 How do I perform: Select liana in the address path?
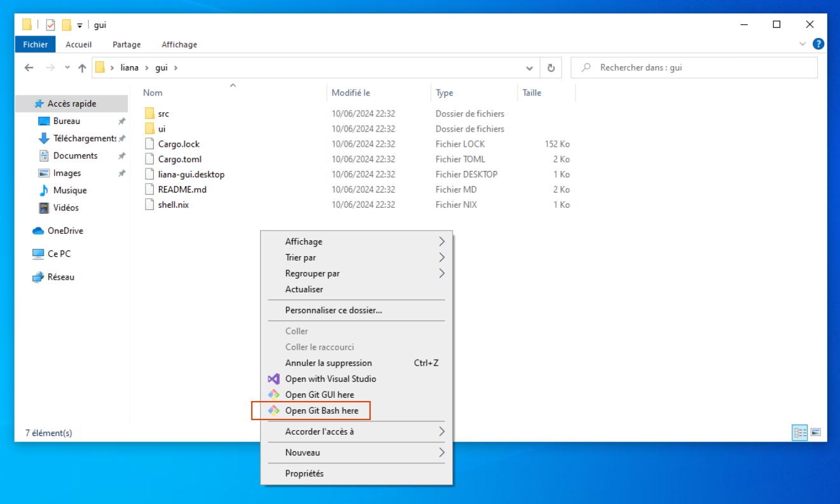click(x=129, y=67)
